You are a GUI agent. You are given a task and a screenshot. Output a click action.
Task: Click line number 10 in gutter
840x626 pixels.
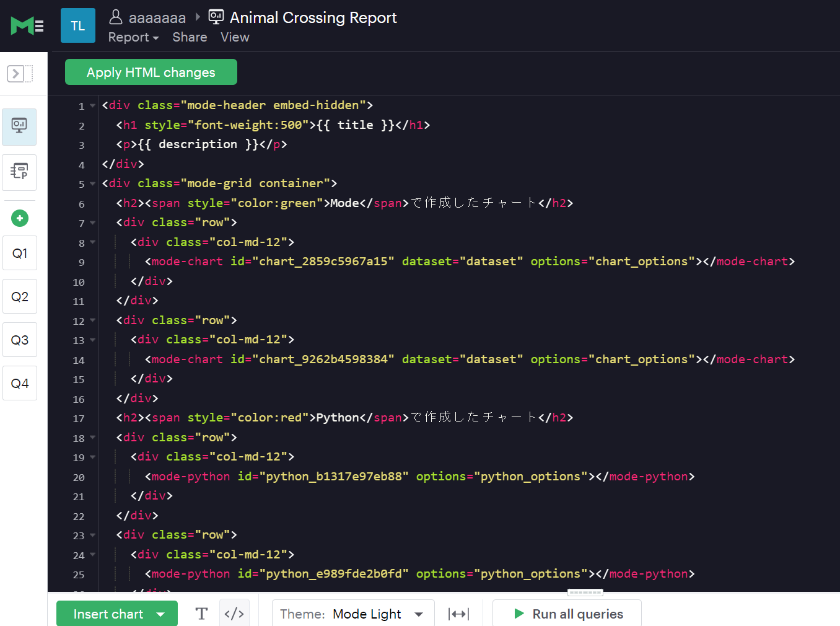[79, 282]
